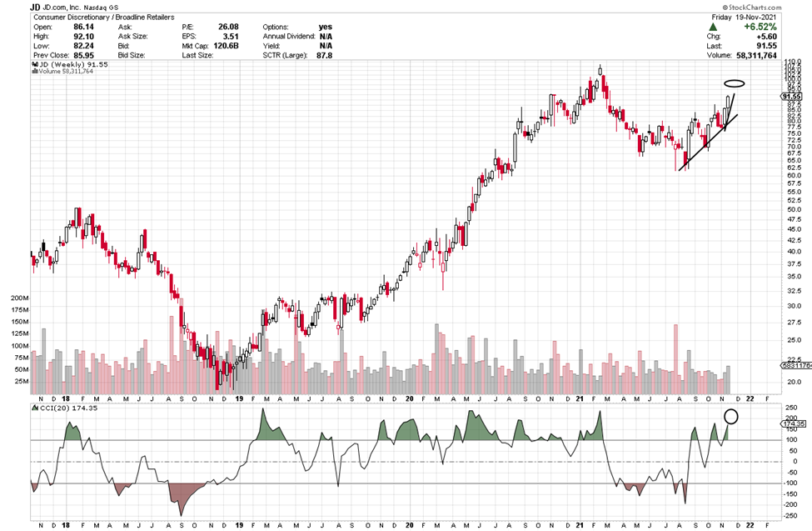Click Consumer Discretionary / Broadline Retailers sector text
The height and width of the screenshot is (531, 812).
pos(104,18)
